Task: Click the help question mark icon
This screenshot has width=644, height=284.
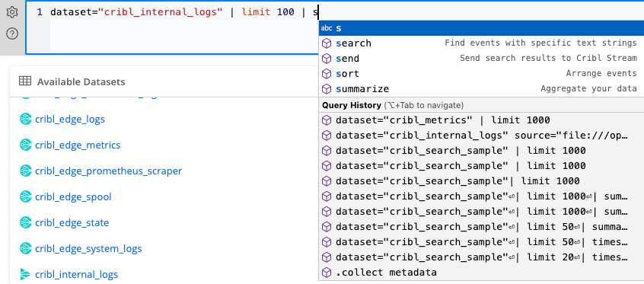Action: coord(12,34)
